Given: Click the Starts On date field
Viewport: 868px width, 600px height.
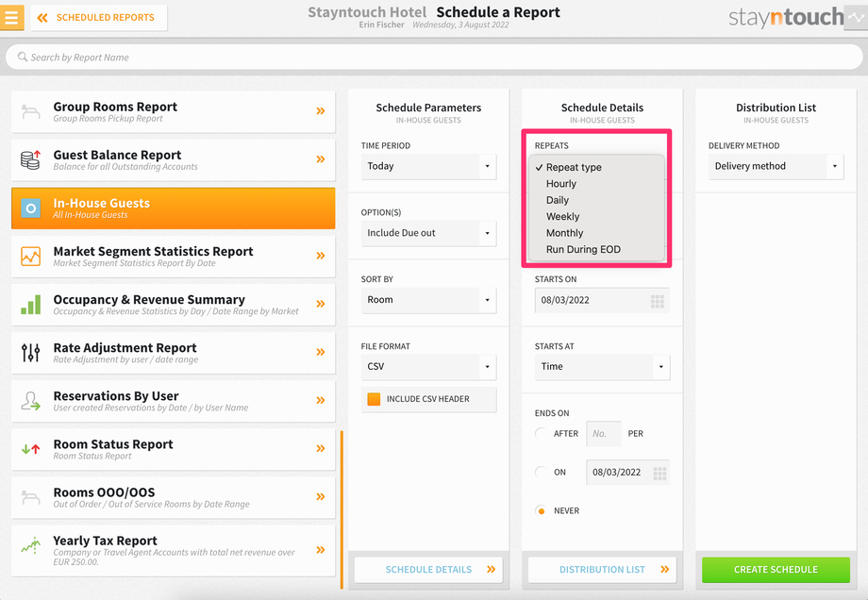Looking at the screenshot, I should point(602,301).
